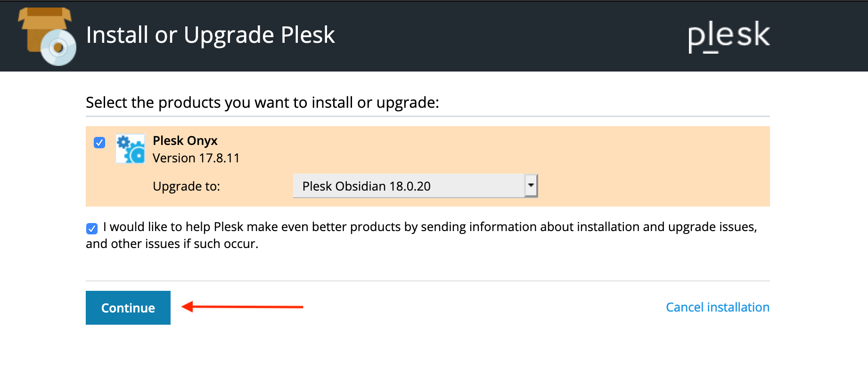The image size is (868, 368).
Task: Click the Version 17.8.11 text
Action: pos(196,158)
